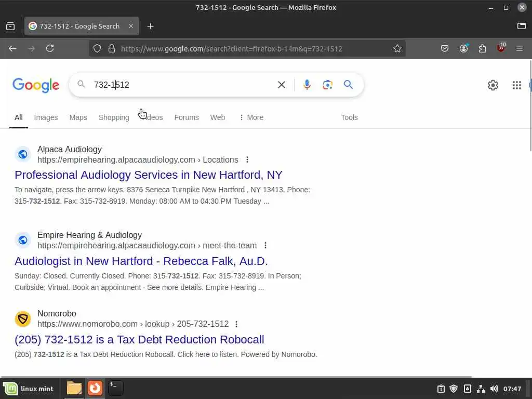This screenshot has width=532, height=399.
Task: Clear the search box with the X icon
Action: [x=281, y=85]
